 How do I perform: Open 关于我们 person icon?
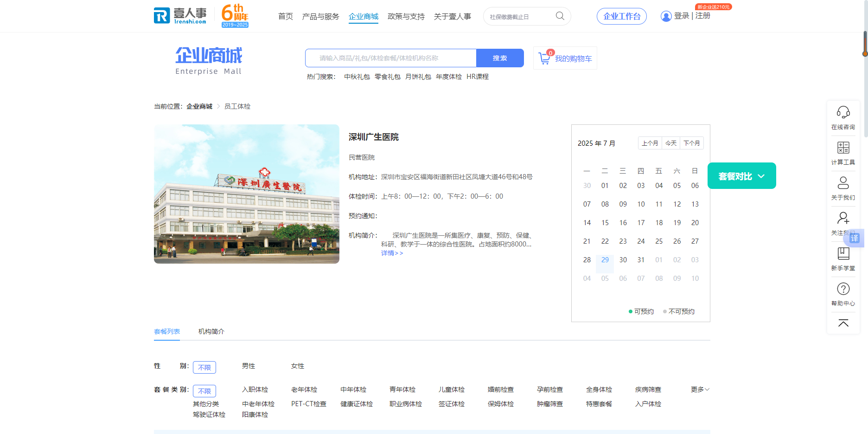click(x=843, y=183)
